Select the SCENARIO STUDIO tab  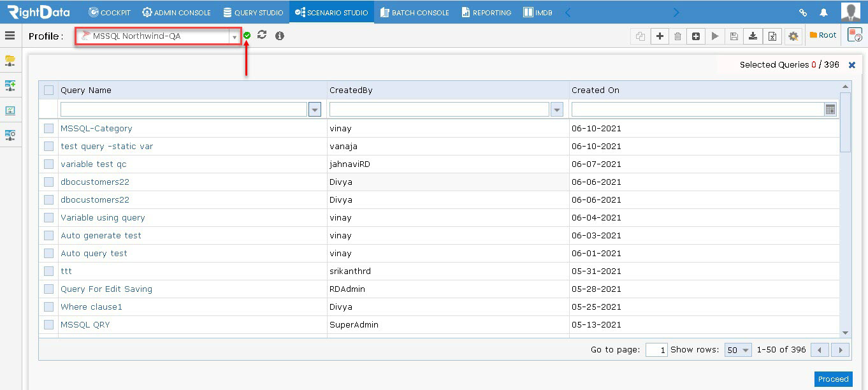(x=331, y=12)
